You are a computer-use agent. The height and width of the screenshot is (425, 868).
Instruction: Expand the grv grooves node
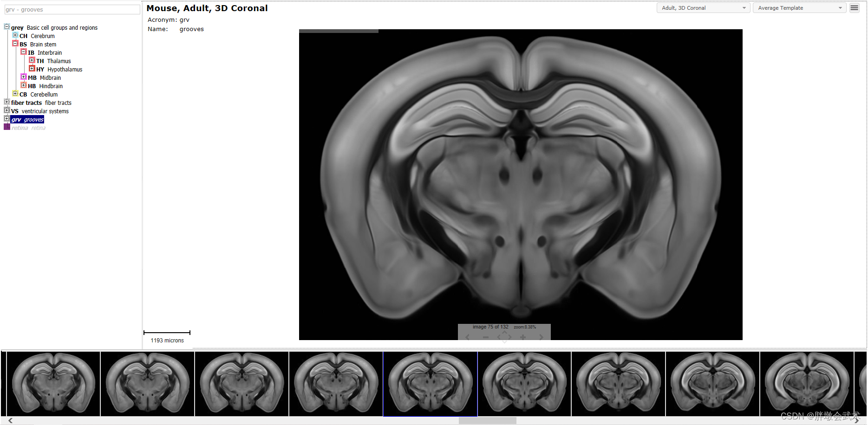pos(7,119)
